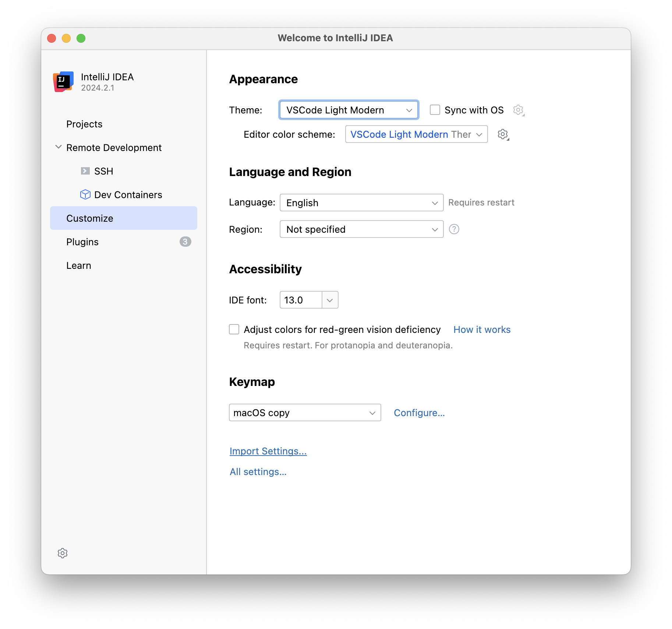Open the Region dropdown showing Not specified
672x629 pixels.
[361, 229]
